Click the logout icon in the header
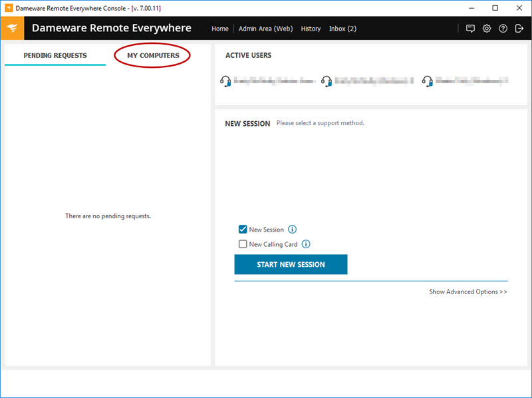The image size is (532, 398). 519,29
